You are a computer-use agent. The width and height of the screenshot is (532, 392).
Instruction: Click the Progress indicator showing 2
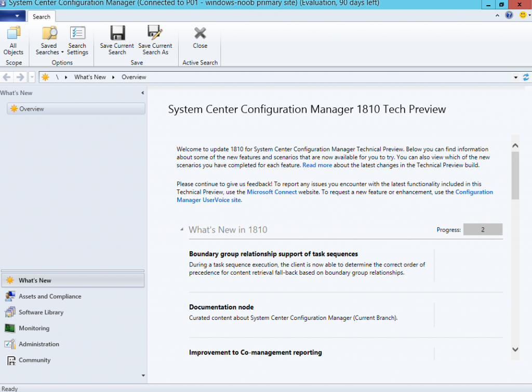(483, 229)
